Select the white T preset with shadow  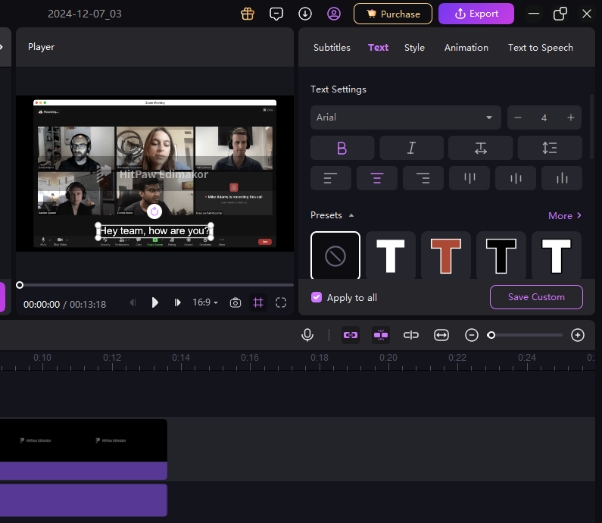point(556,255)
